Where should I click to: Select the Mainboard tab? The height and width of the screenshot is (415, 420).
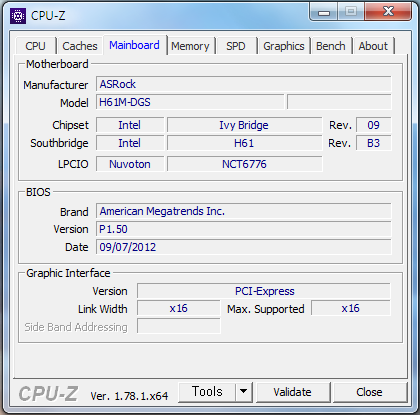[134, 45]
